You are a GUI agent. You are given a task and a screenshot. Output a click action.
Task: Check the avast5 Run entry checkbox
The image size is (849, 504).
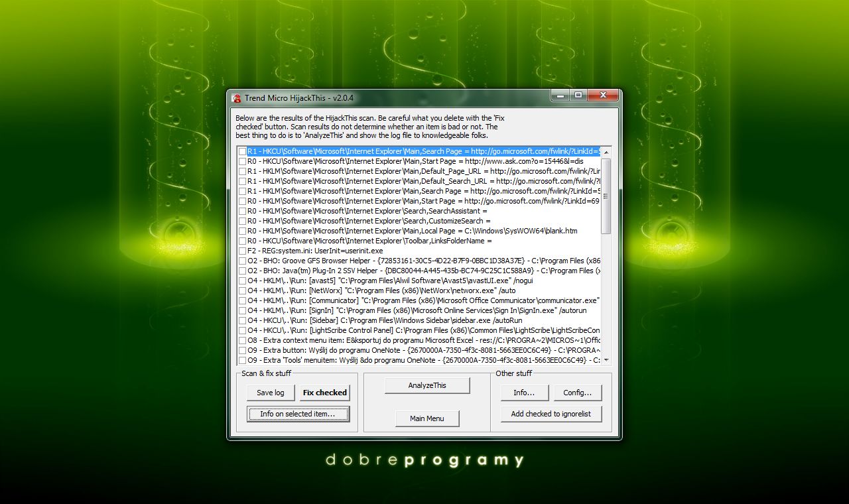pyautogui.click(x=243, y=281)
